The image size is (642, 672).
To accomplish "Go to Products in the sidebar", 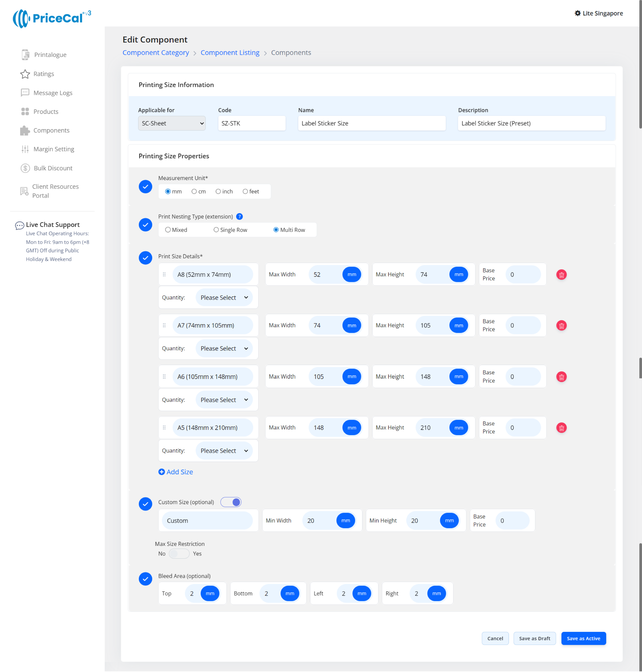I will click(46, 112).
